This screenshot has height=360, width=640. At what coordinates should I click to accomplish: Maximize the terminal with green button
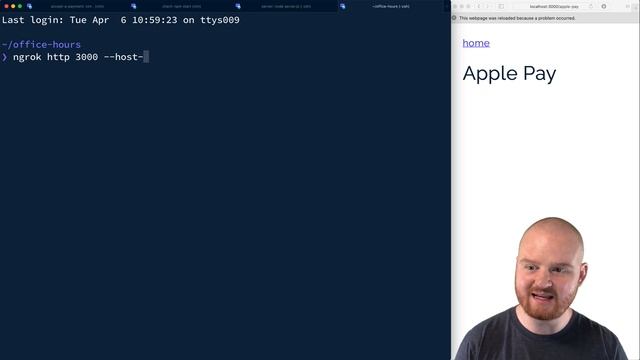click(20, 6)
